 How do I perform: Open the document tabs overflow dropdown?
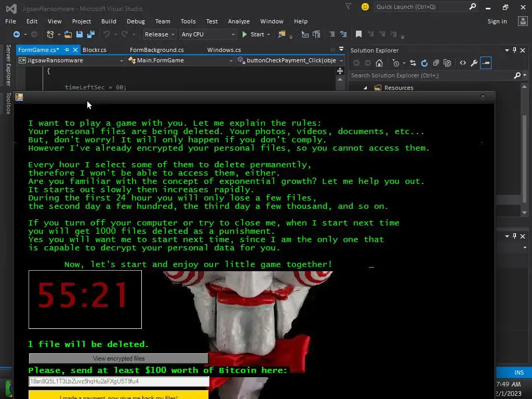point(341,49)
